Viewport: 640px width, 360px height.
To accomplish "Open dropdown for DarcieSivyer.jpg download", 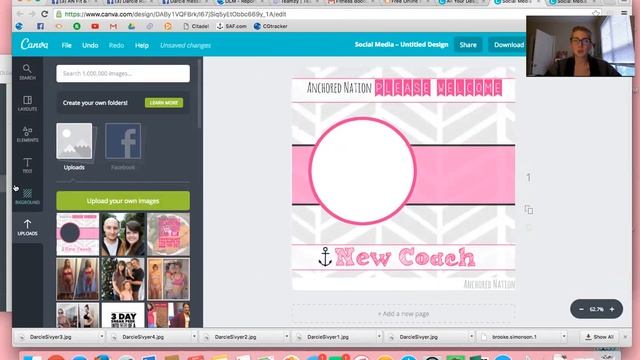I will click(471, 337).
